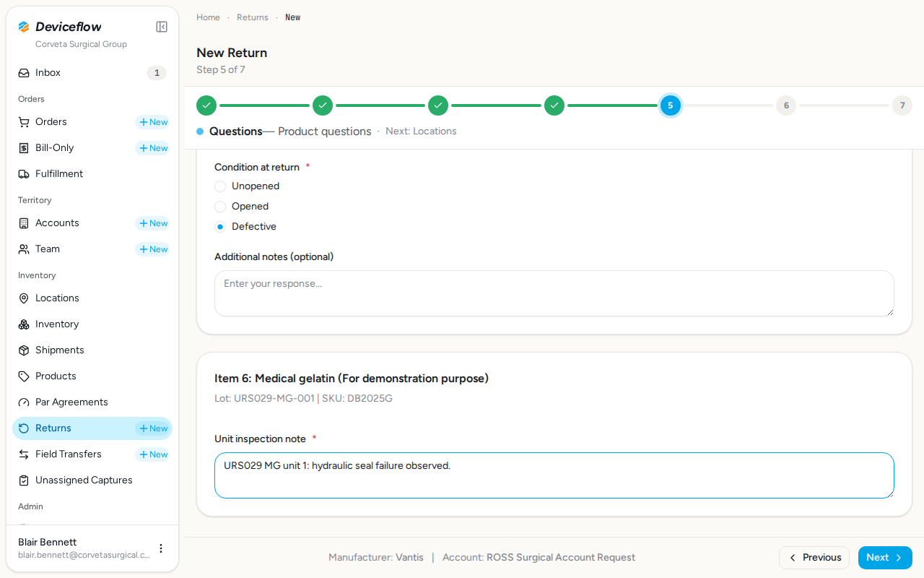924x578 pixels.
Task: Jump to completed step 1 circle
Action: [x=206, y=105]
